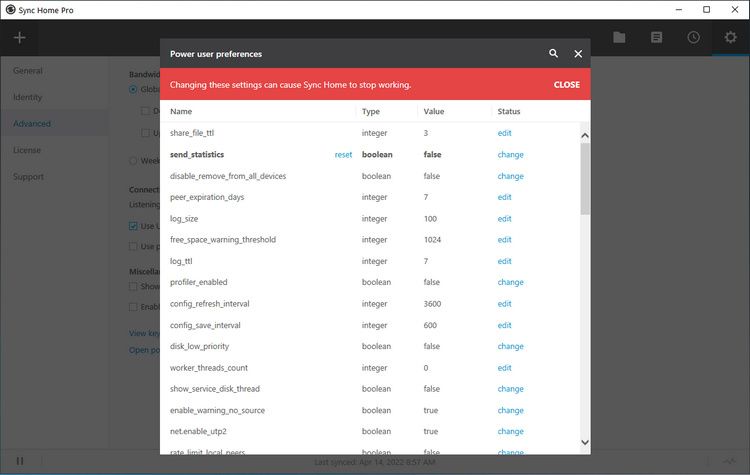This screenshot has width=750, height=475.
Task: Change the net.enable_utp2 setting
Action: click(510, 432)
